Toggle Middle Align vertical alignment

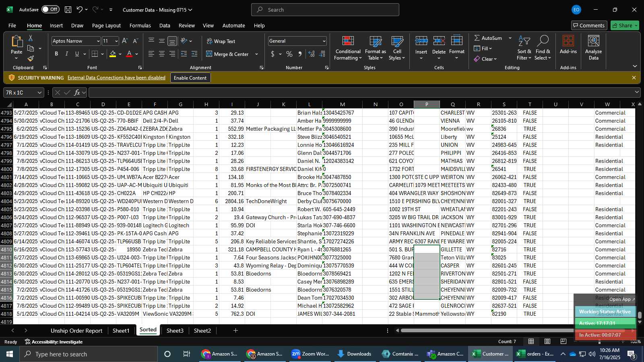click(x=162, y=41)
